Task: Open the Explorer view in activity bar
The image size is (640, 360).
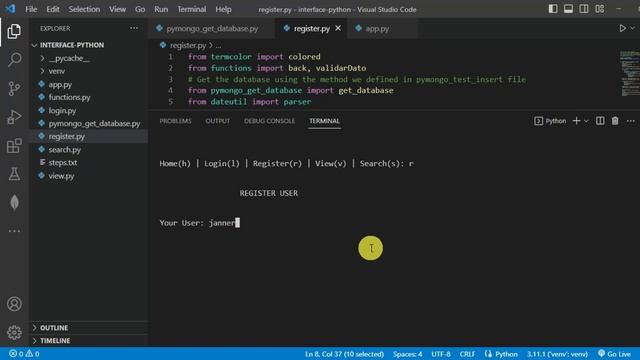Action: point(14,31)
